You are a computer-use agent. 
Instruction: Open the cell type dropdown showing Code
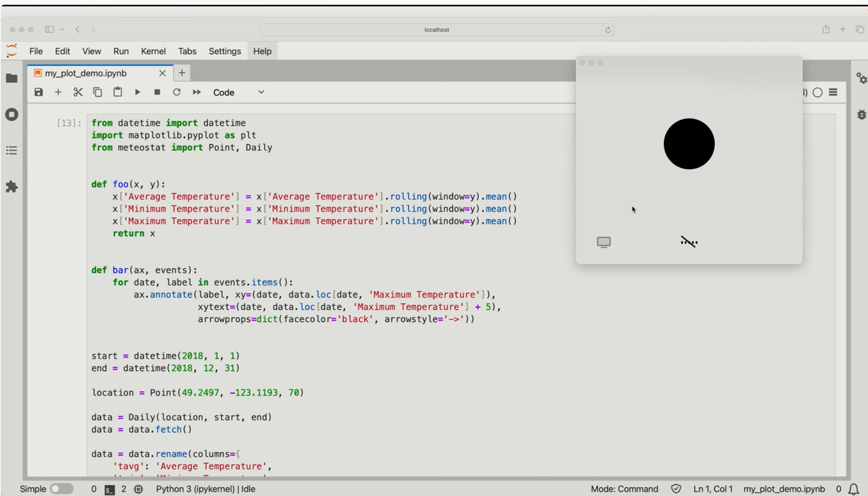click(x=239, y=92)
